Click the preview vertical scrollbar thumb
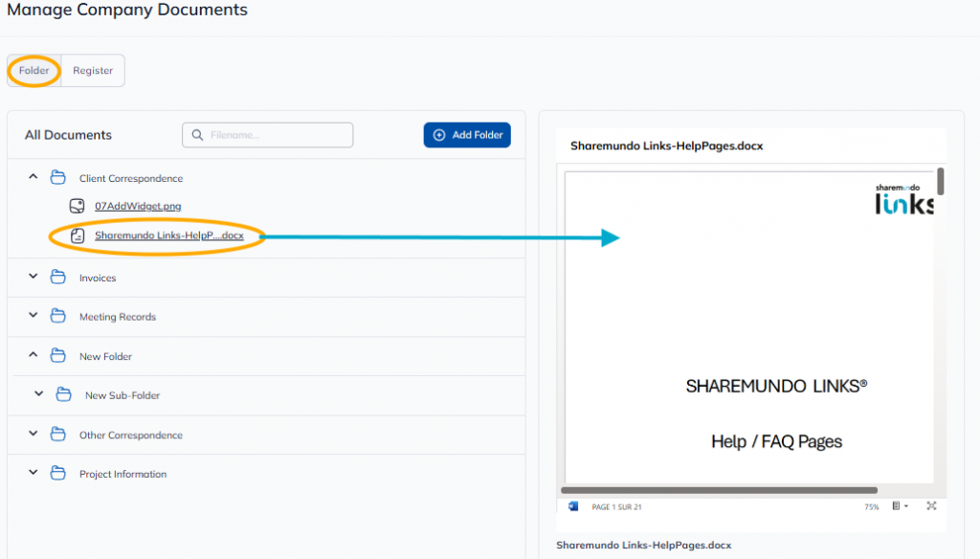Image resolution: width=980 pixels, height=559 pixels. coord(940,181)
